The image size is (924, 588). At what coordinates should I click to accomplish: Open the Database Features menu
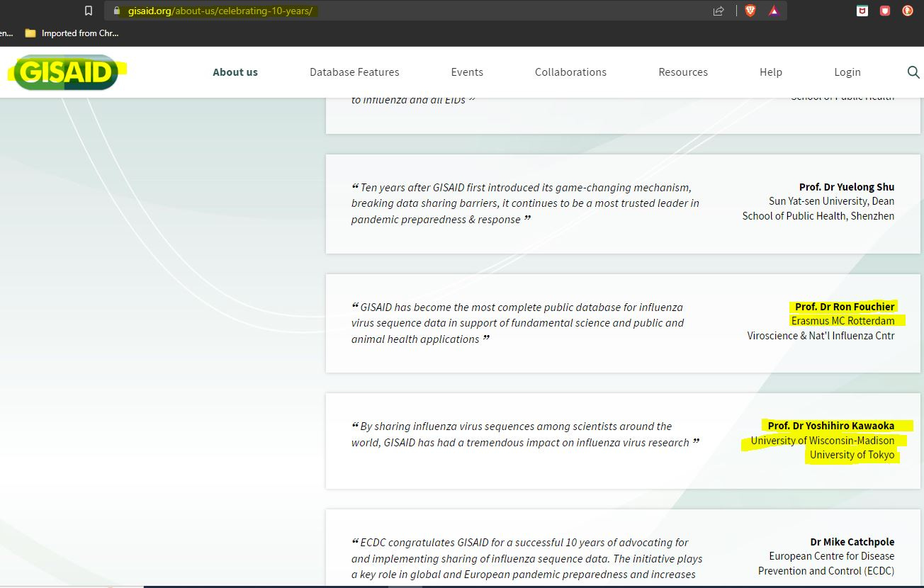click(354, 72)
